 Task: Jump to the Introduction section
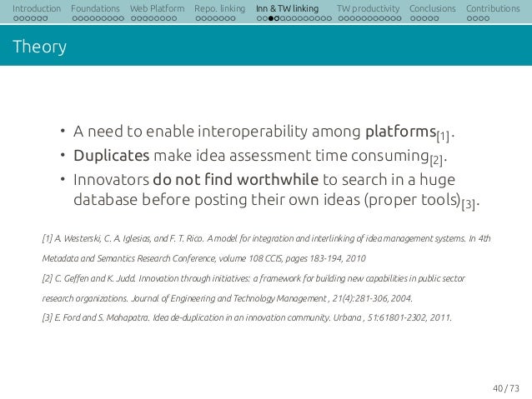click(37, 8)
